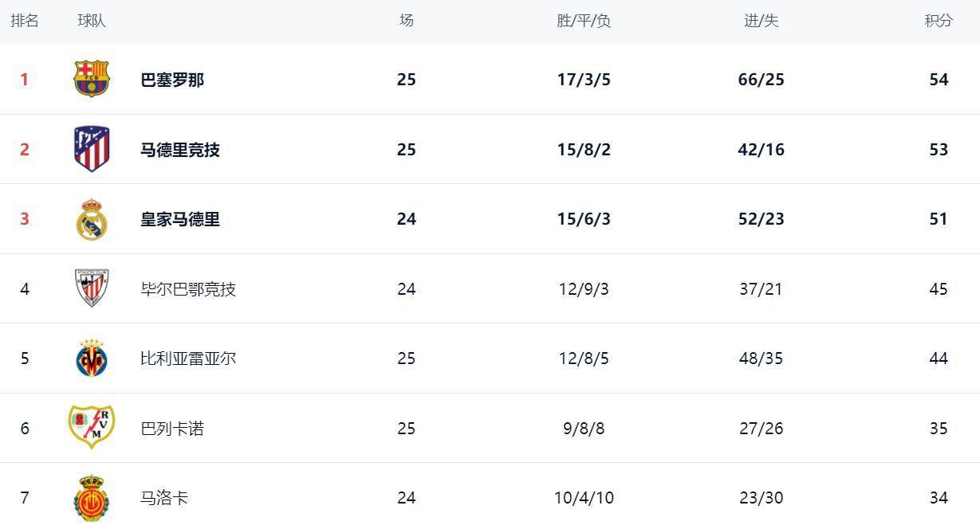Click the 积分 column header
Screen dimensions: 980x529
click(939, 21)
